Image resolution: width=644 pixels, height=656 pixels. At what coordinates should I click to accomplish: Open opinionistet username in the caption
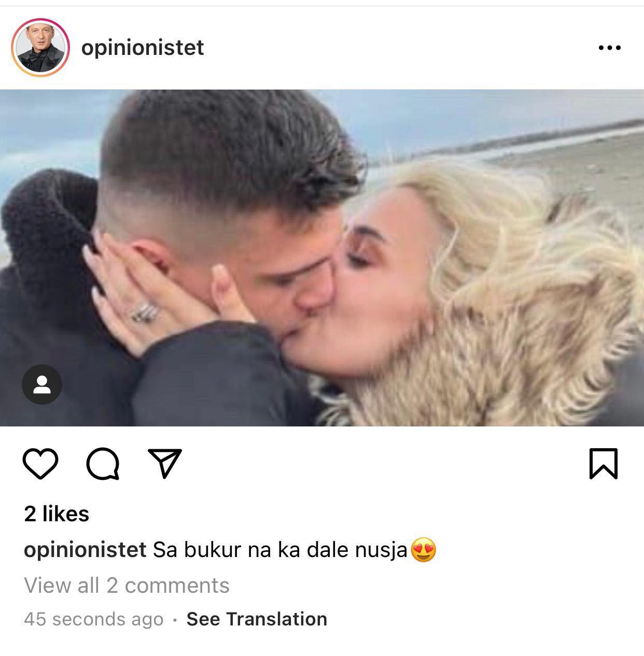point(85,550)
